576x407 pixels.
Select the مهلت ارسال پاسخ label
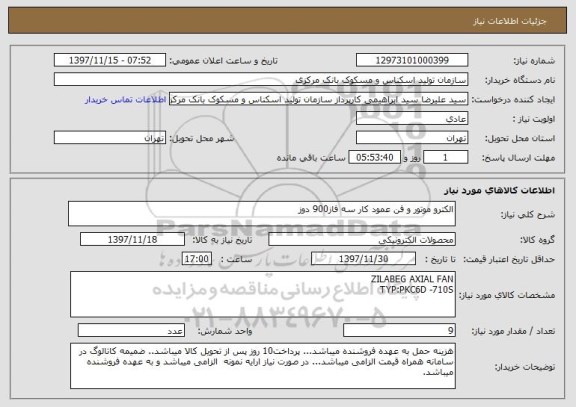coord(518,158)
